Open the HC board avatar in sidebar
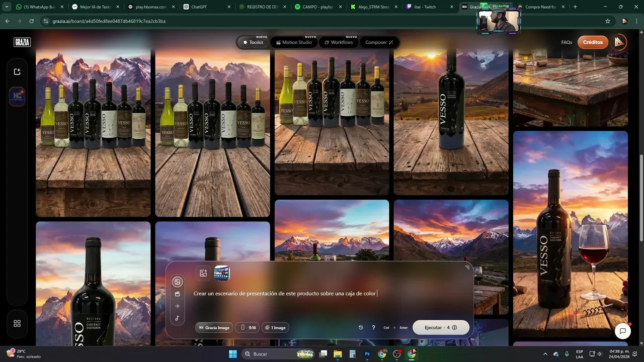The height and width of the screenshot is (362, 644). tap(17, 97)
